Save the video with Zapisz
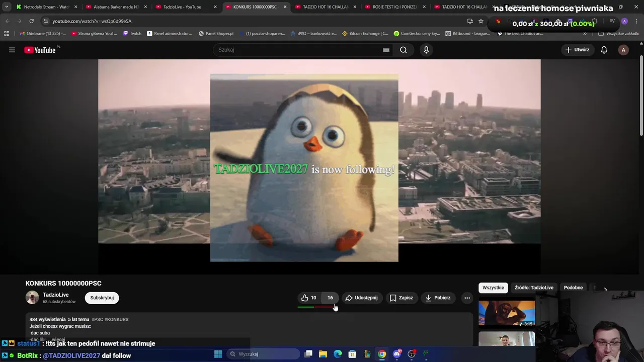Viewport: 644px width, 362px height. (401, 298)
